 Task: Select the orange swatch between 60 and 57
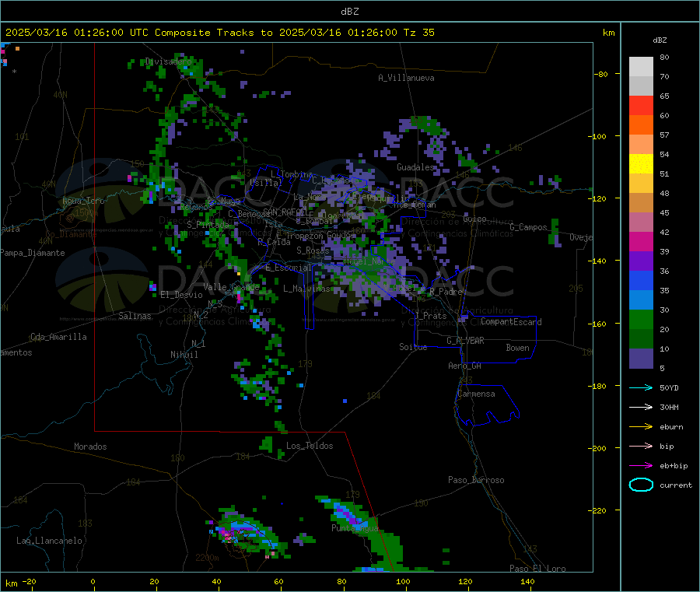(x=641, y=125)
